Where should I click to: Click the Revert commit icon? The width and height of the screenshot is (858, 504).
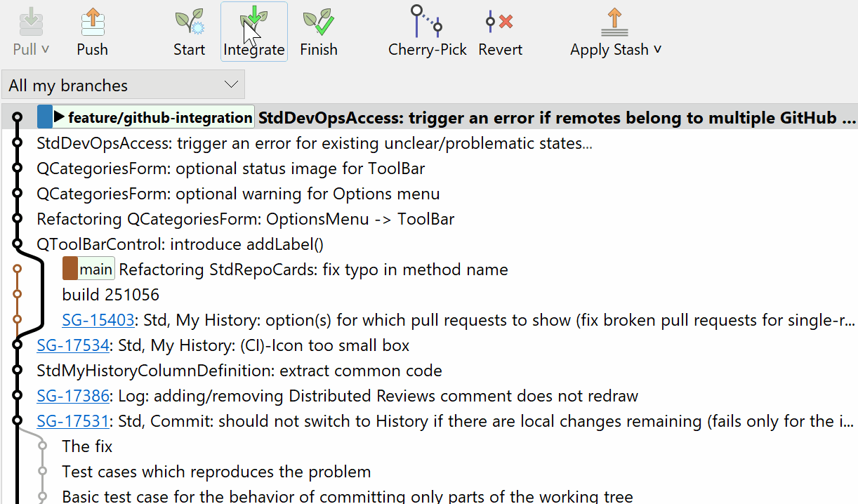[499, 22]
